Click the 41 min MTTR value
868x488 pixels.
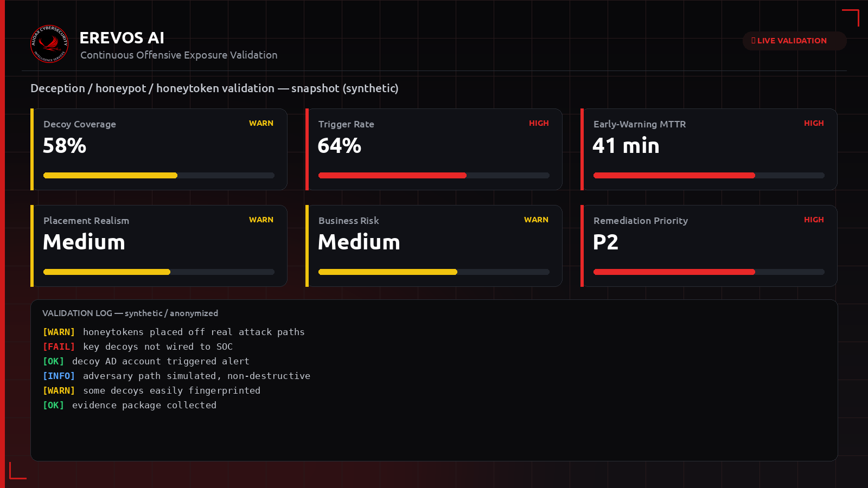pyautogui.click(x=626, y=146)
